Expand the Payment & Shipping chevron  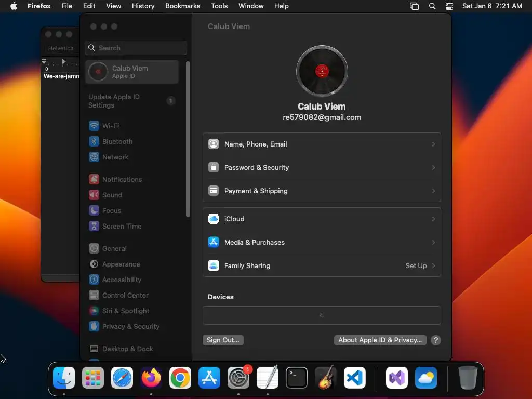click(x=433, y=191)
